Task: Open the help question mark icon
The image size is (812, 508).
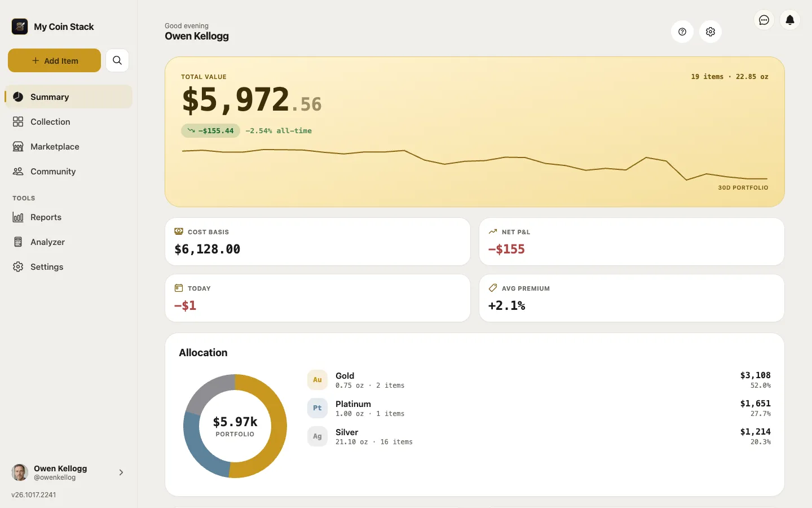Action: click(x=682, y=32)
